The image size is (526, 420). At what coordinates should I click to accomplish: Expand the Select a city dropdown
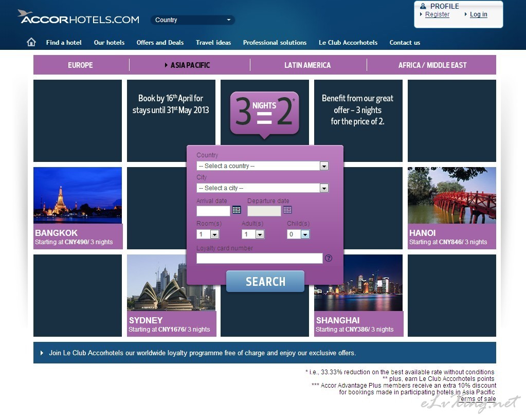point(263,188)
